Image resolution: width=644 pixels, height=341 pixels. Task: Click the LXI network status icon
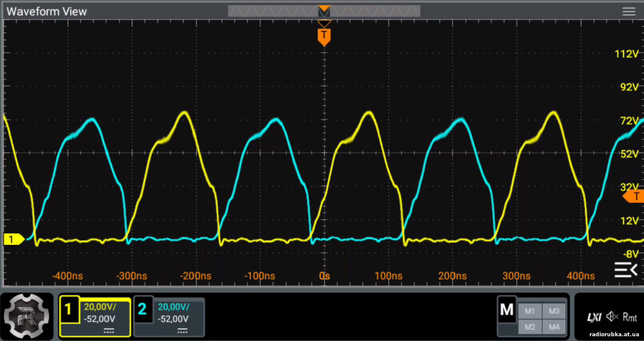595,317
